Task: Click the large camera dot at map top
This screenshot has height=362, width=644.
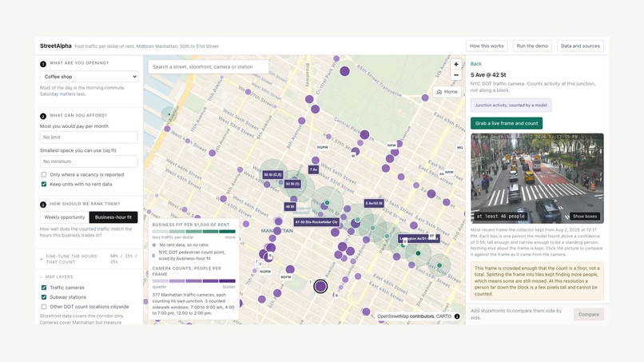Action: pyautogui.click(x=344, y=71)
